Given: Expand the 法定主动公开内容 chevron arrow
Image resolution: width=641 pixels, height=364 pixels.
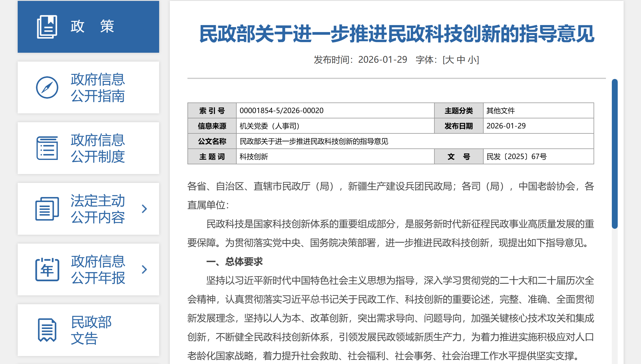Looking at the screenshot, I should coord(144,209).
